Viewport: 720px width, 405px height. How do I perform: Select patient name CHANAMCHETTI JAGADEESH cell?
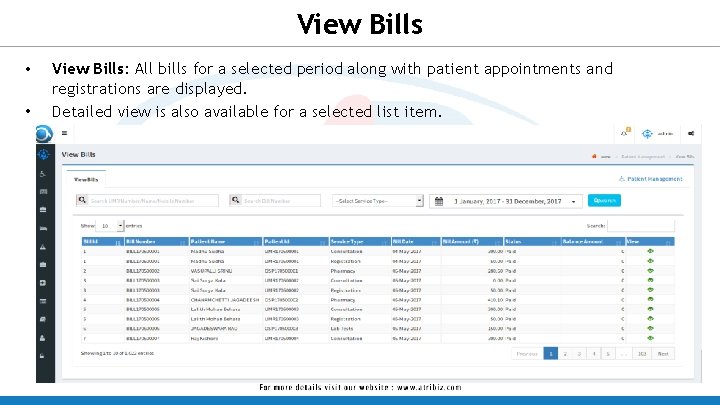pos(225,300)
